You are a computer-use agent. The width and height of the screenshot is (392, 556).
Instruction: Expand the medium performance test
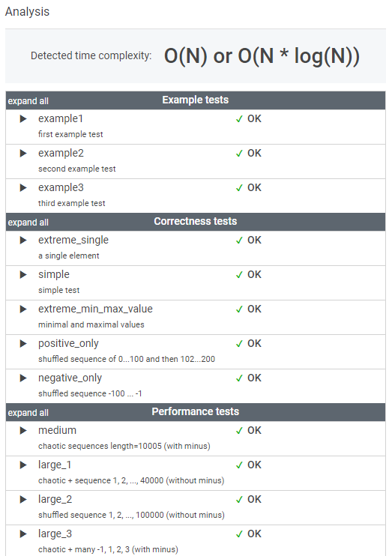click(x=23, y=430)
